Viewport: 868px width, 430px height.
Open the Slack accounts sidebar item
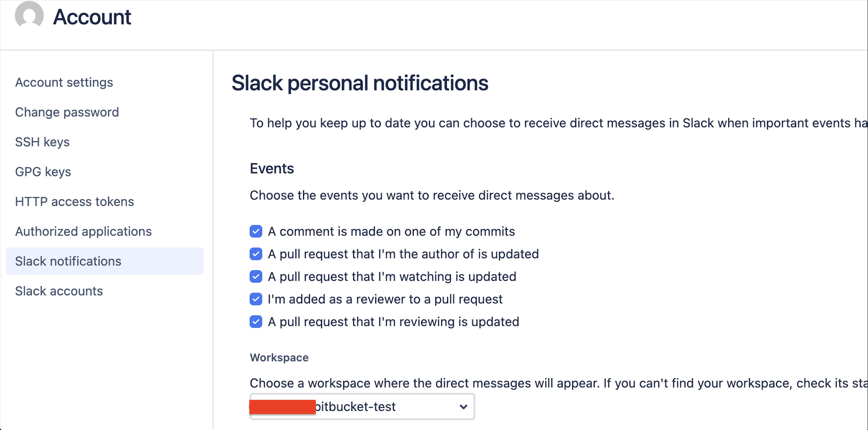(59, 290)
